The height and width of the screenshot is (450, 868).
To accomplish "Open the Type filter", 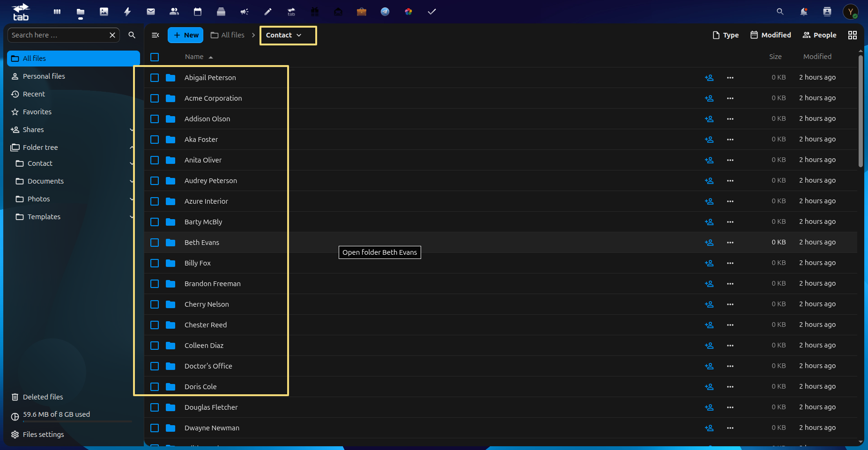I will [726, 35].
